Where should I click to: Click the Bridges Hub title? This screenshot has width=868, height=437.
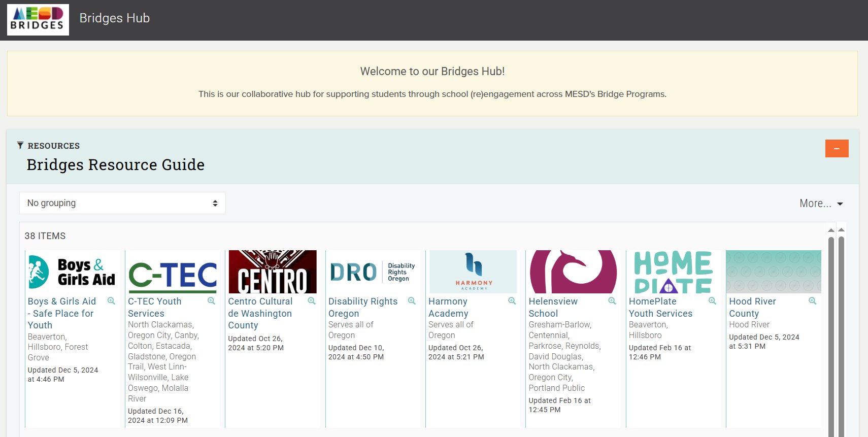tap(115, 18)
